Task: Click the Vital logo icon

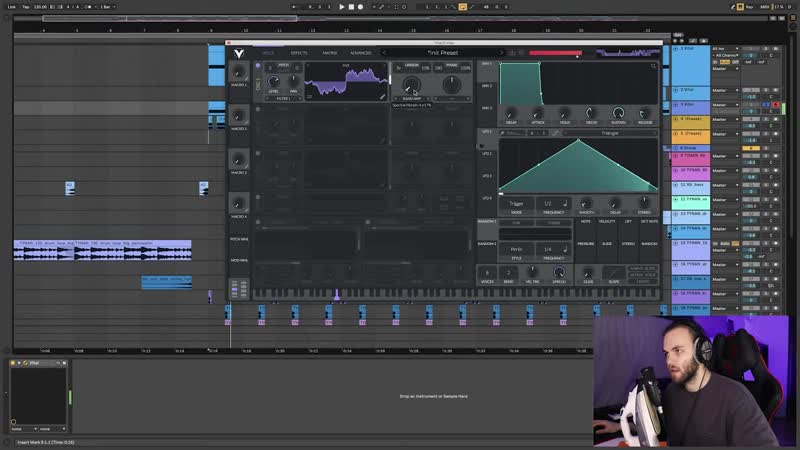Action: [x=238, y=53]
